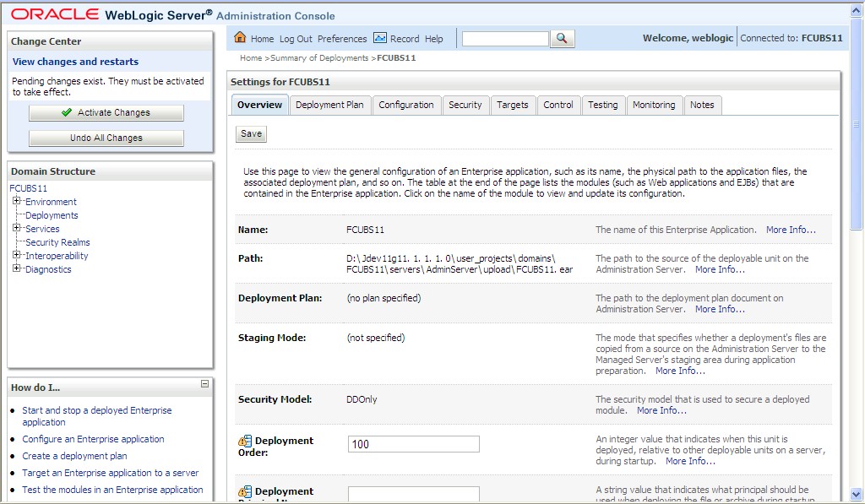Click inside the Deployment Order field

[413, 443]
